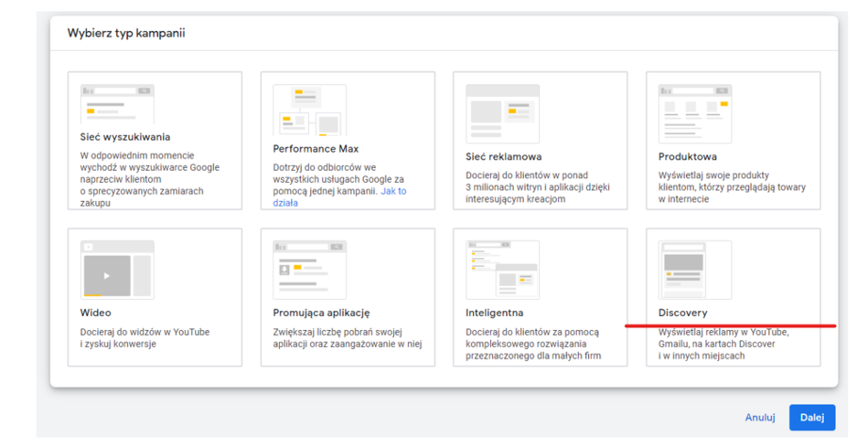Viewport: 868px width, 446px height.
Task: Select the "Sieć wyszukiwania" card title
Action: tap(125, 137)
